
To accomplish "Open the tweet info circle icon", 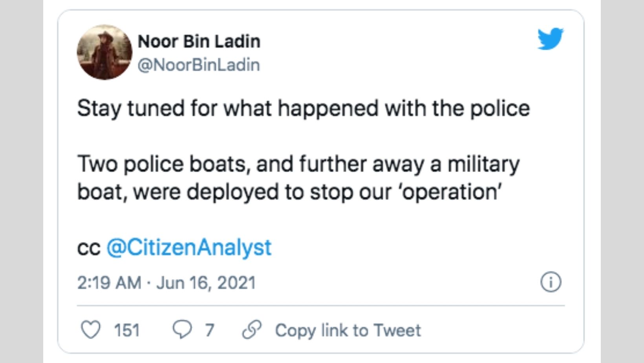I will (551, 282).
